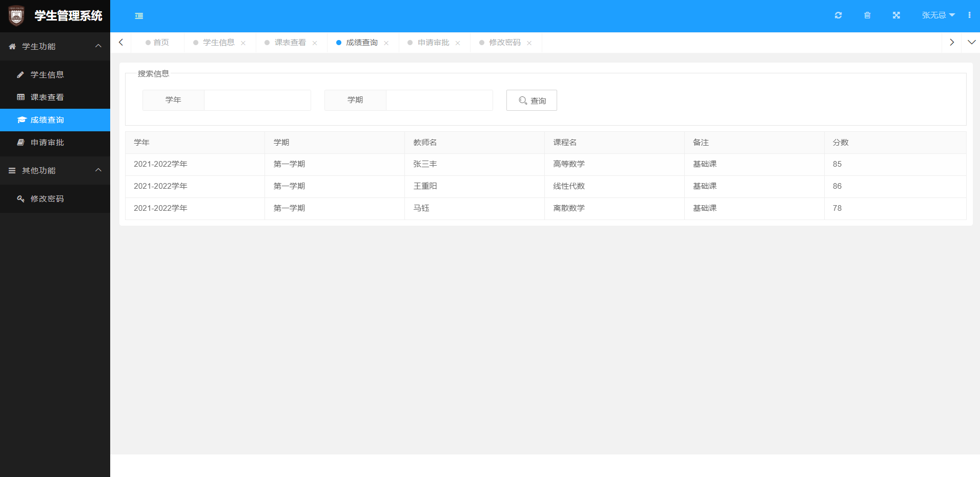Switch to the 首页 tab

(162, 43)
